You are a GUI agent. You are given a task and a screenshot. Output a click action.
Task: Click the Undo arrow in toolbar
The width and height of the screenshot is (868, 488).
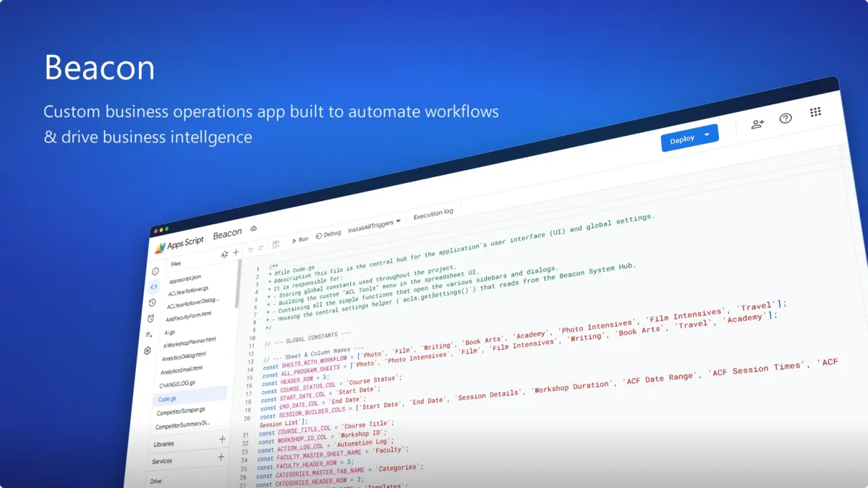point(250,249)
